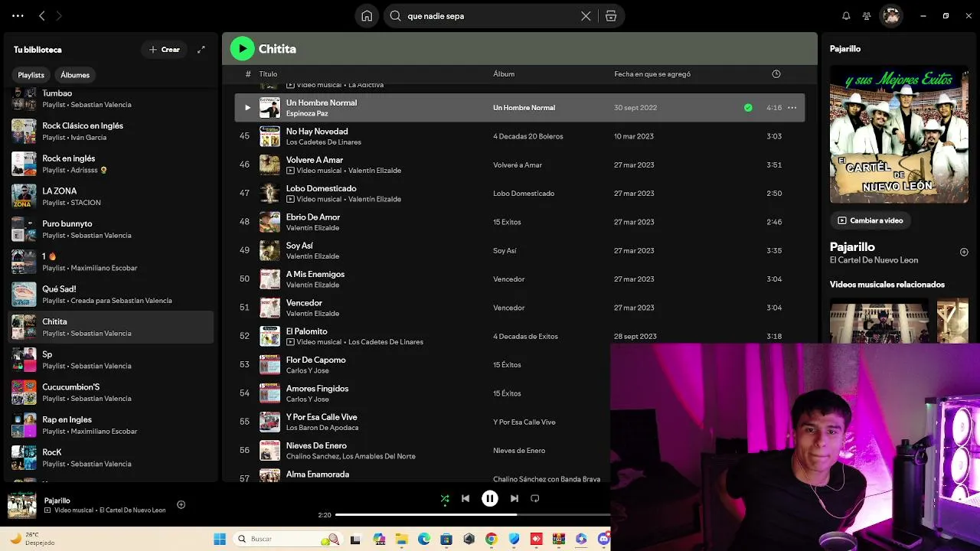Open the Windows Start menu
The width and height of the screenshot is (980, 551).
(x=220, y=539)
